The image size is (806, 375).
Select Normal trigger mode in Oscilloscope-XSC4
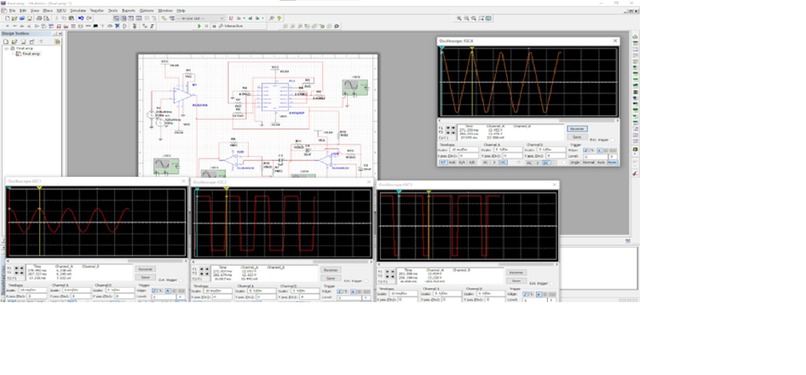(589, 162)
